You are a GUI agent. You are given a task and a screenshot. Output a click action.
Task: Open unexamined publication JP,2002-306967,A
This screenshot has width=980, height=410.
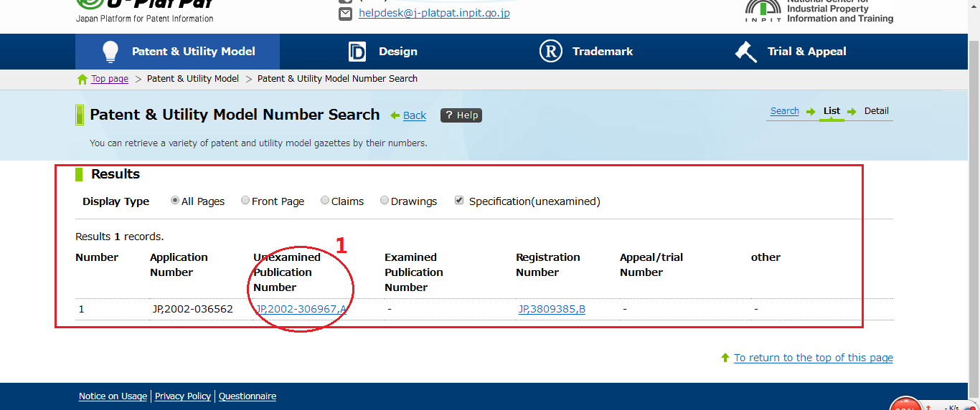click(301, 309)
